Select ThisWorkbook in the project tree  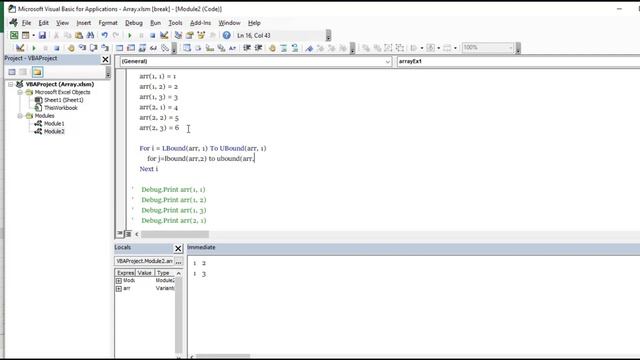point(60,108)
